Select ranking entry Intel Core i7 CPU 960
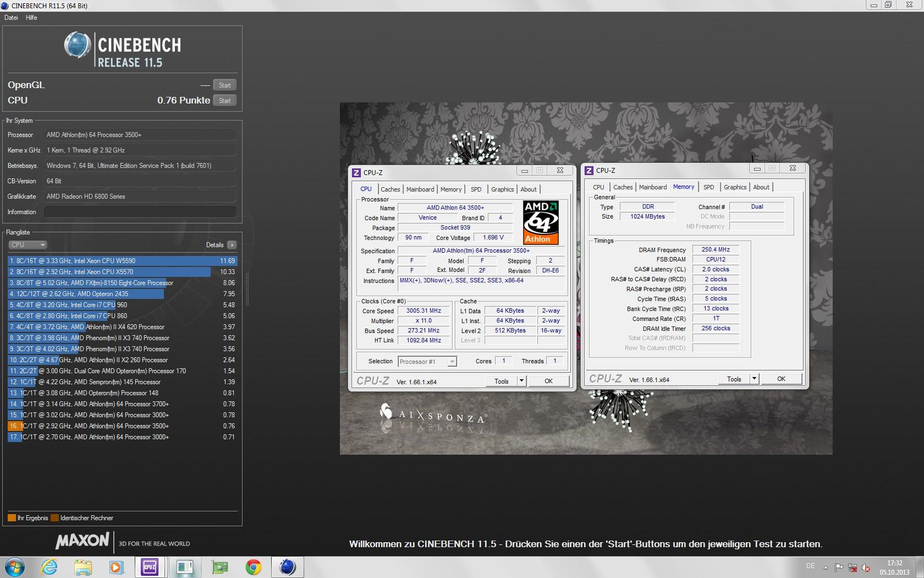Screen dimensions: 924x578 pyautogui.click(x=123, y=305)
